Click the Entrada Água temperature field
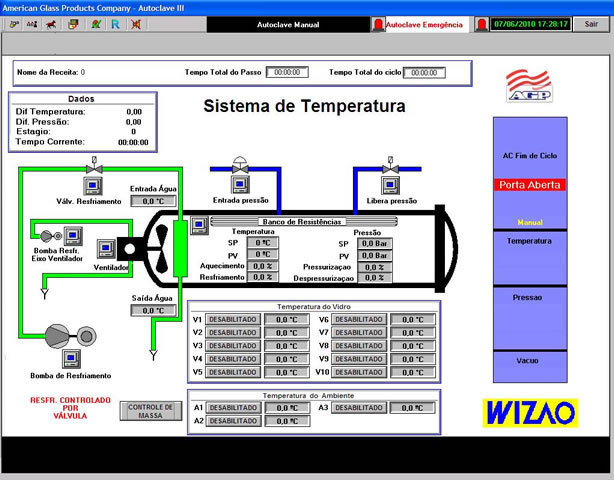The width and height of the screenshot is (614, 480). coord(153,201)
